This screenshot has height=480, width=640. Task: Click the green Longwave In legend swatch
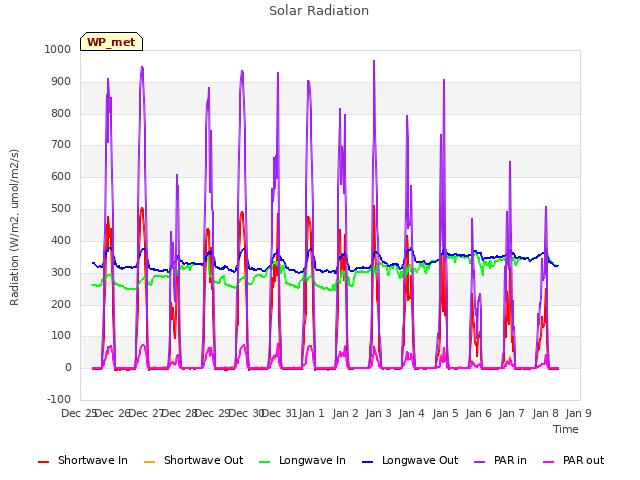pyautogui.click(x=264, y=461)
